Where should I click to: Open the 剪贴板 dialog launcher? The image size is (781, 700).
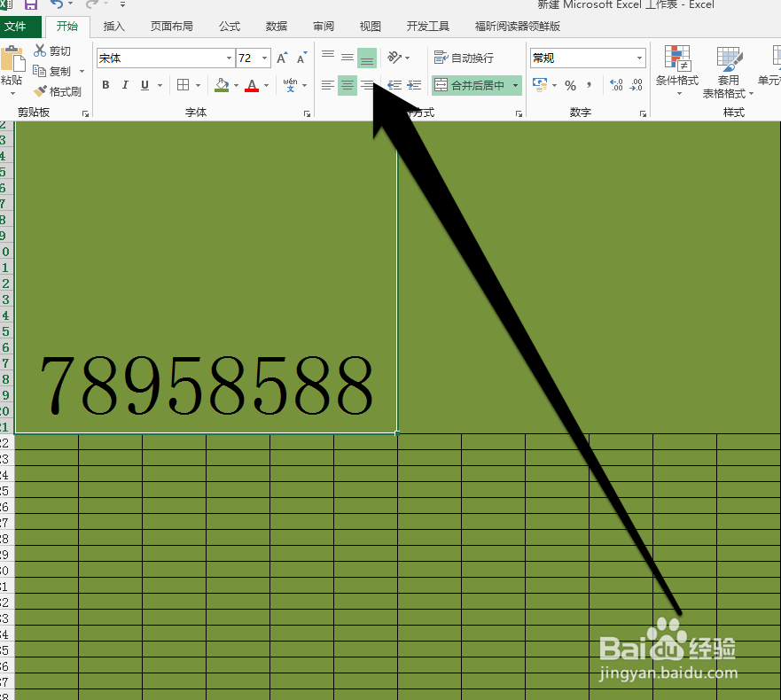coord(85,114)
